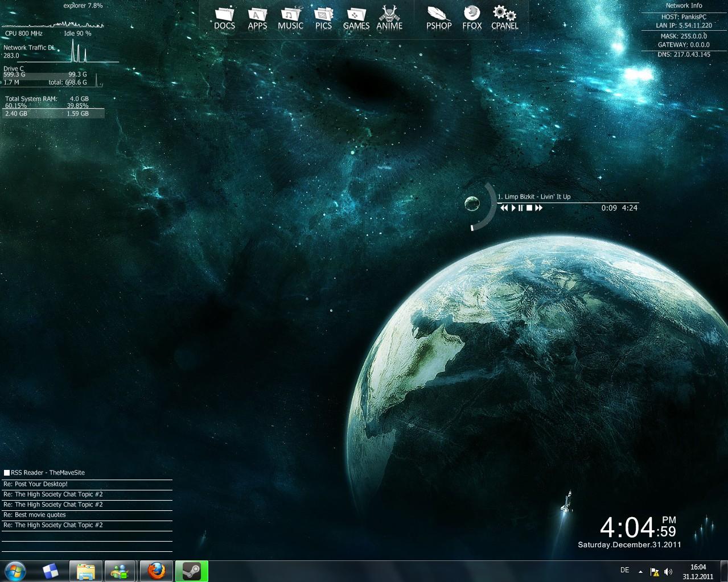Open the PICS folder launcher
Screen dimensions: 728x582
tap(323, 18)
